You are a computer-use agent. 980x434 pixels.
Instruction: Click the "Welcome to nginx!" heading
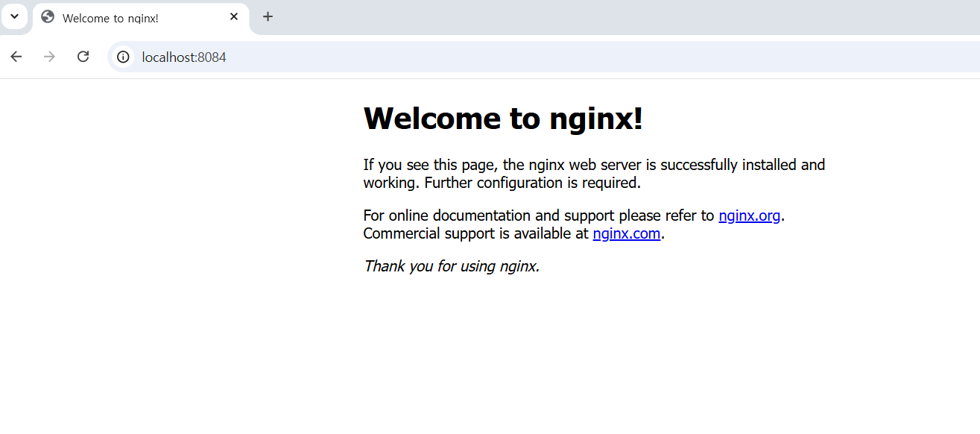(503, 118)
